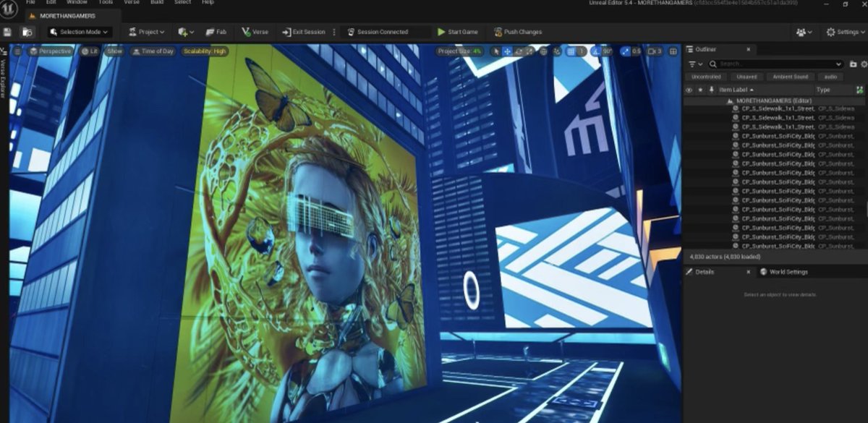Image resolution: width=868 pixels, height=423 pixels.
Task: Change the Scalability: High setting
Action: point(205,51)
